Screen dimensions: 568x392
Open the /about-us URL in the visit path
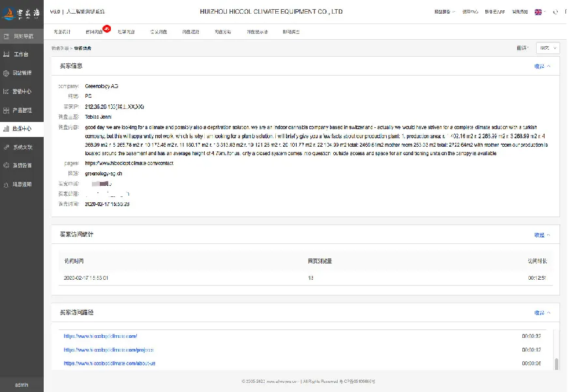coord(110,363)
